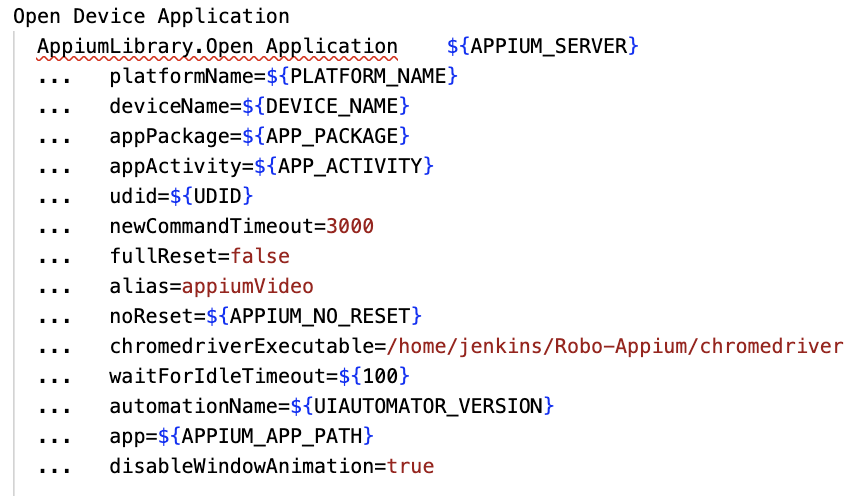Image resolution: width=864 pixels, height=496 pixels.
Task: Click the ${APPIUM_SERVER} variable
Action: point(543,46)
